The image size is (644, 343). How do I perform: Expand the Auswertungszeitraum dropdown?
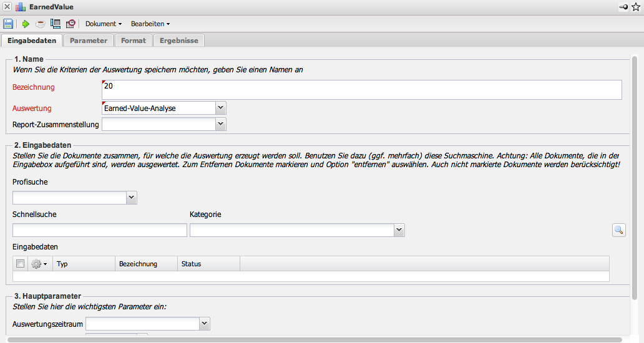click(204, 324)
